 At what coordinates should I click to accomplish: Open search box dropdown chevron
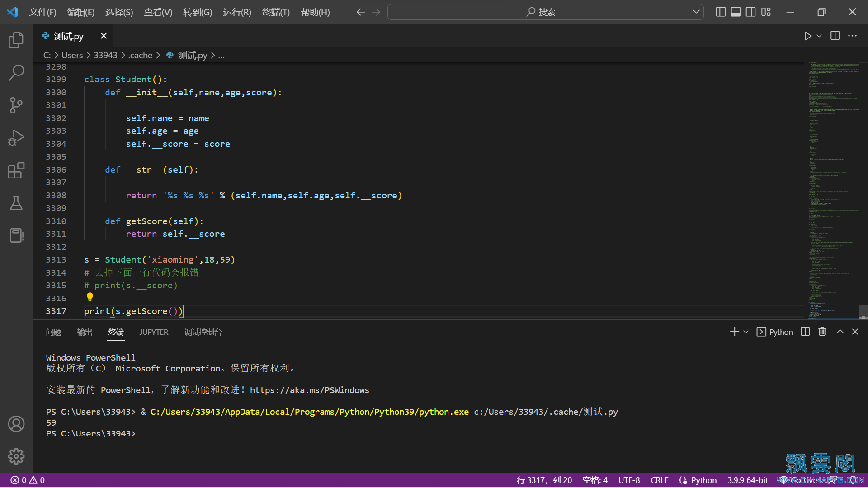click(x=696, y=12)
